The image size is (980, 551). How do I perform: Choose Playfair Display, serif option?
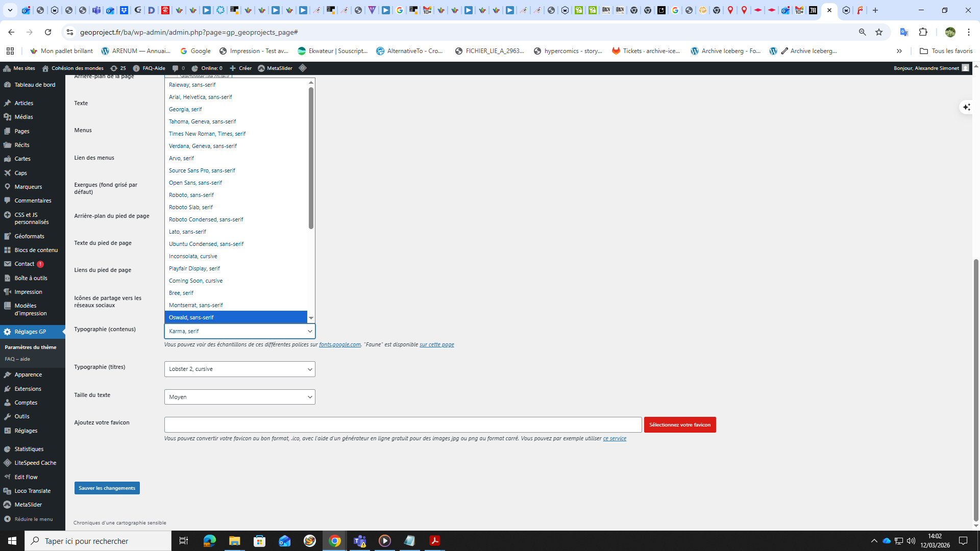(194, 268)
